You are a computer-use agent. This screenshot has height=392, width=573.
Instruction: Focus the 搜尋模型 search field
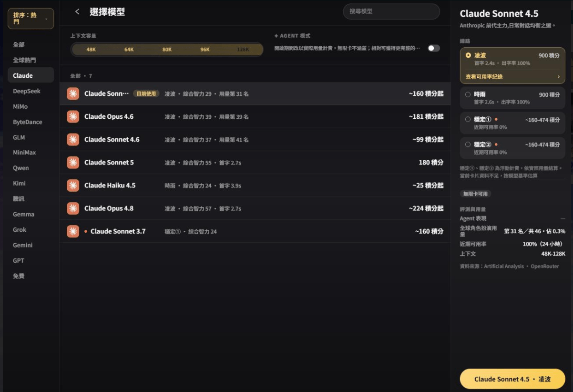[x=391, y=11]
